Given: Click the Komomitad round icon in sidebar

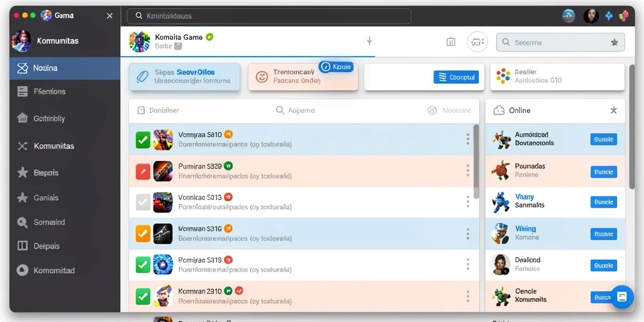Looking at the screenshot, I should point(22,270).
